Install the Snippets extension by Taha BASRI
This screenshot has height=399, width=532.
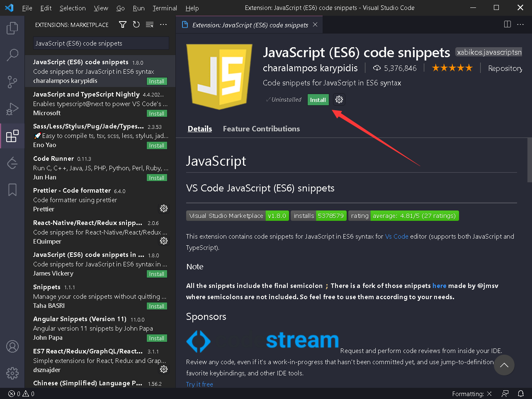(157, 306)
